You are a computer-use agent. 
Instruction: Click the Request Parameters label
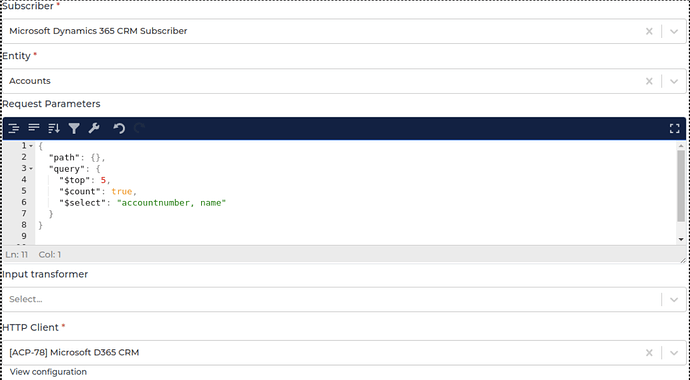[51, 104]
